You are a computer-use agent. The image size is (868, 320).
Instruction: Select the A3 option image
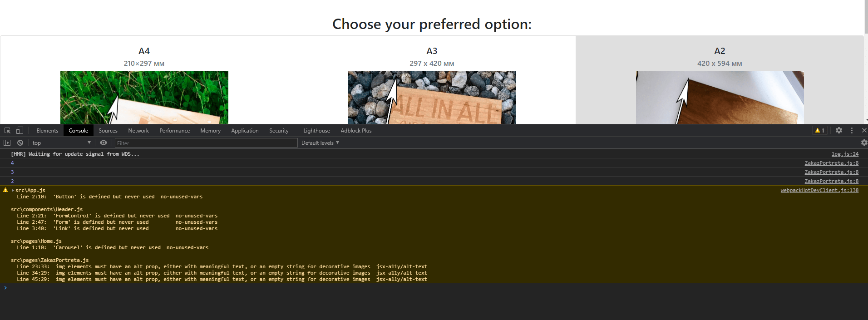(x=432, y=97)
